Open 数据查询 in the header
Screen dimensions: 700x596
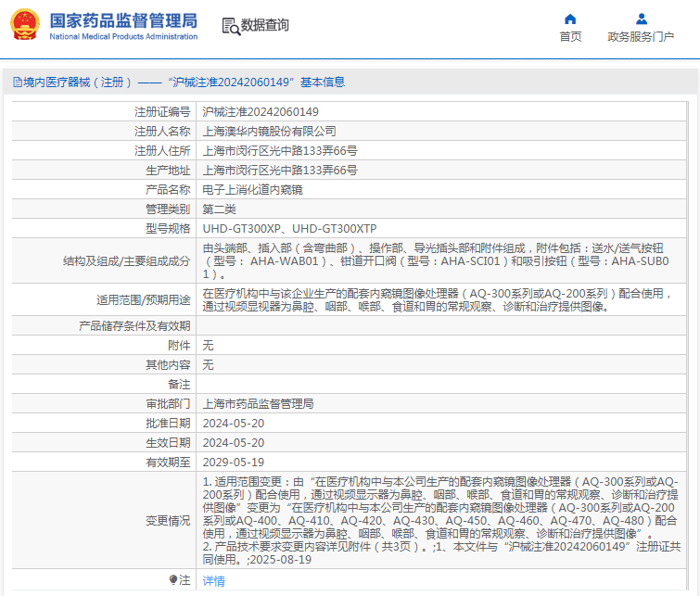click(x=264, y=26)
